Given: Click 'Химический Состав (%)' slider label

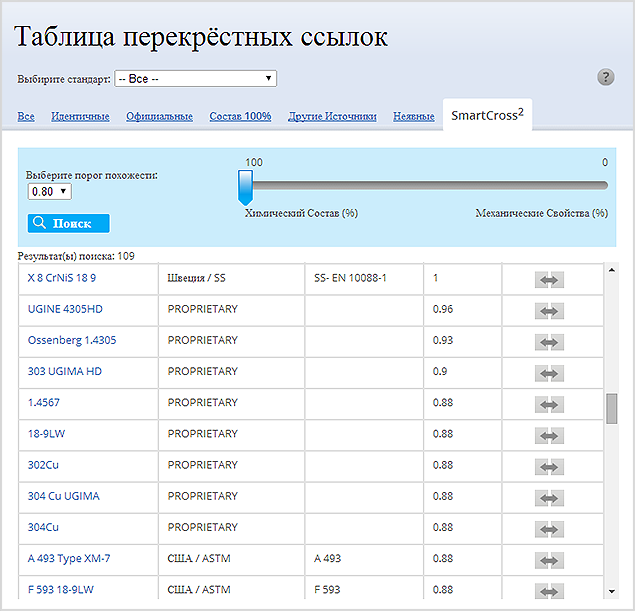Looking at the screenshot, I should [x=301, y=213].
